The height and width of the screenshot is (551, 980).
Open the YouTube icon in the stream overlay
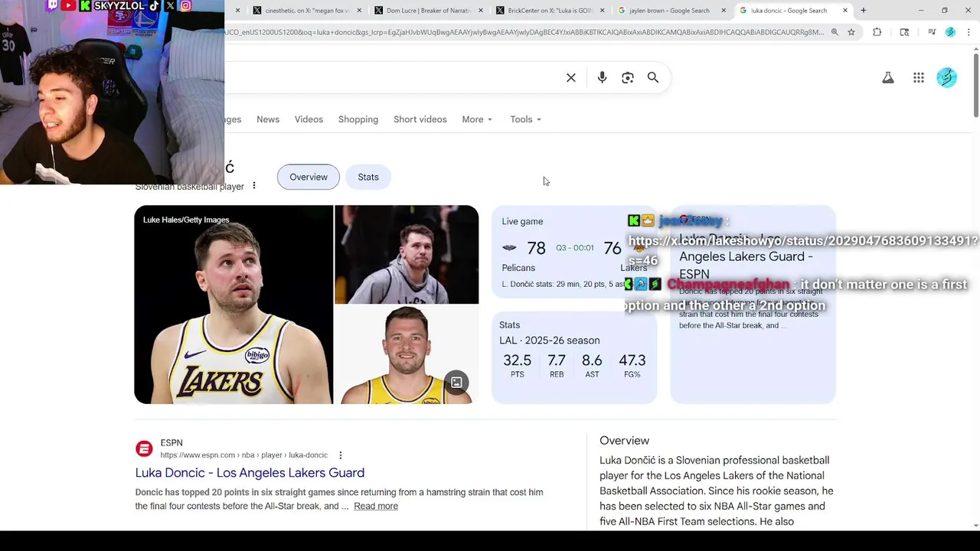click(x=69, y=5)
